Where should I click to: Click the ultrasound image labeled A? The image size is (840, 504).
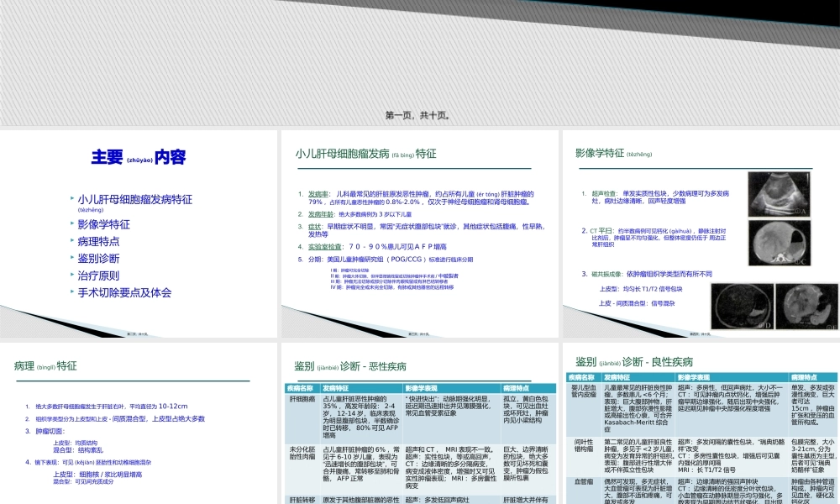click(x=778, y=193)
